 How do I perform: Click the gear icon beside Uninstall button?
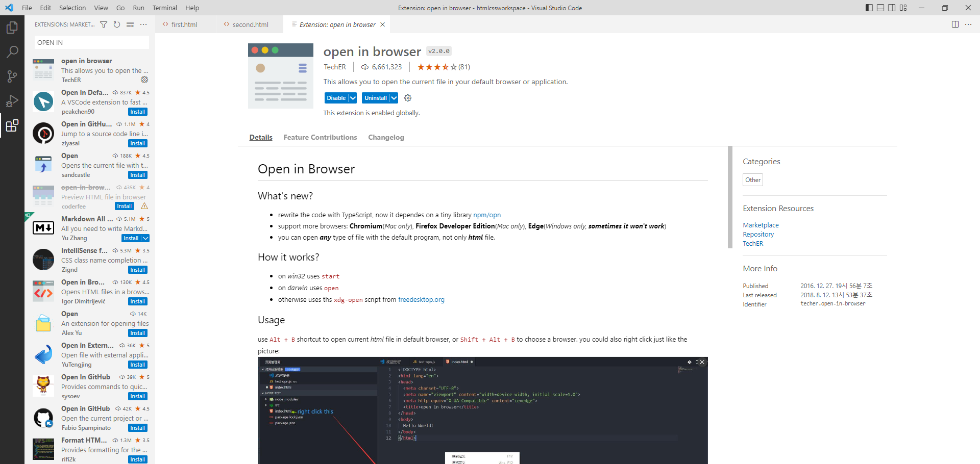(x=408, y=98)
